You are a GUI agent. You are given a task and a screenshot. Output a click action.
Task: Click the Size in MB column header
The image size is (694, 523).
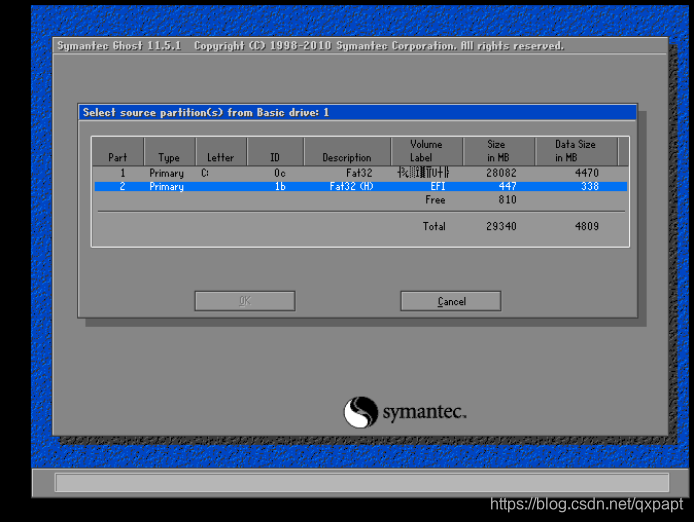498,151
